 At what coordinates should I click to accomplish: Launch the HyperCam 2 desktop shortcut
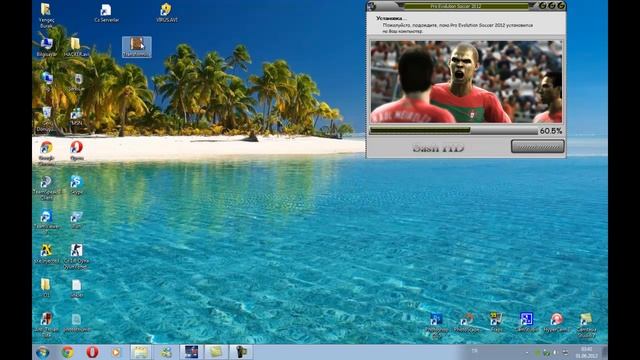pos(556,322)
